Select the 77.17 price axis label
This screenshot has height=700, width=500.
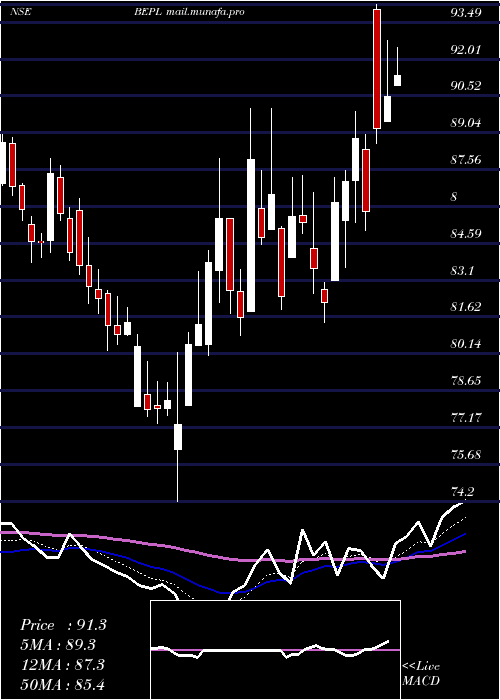click(x=466, y=418)
